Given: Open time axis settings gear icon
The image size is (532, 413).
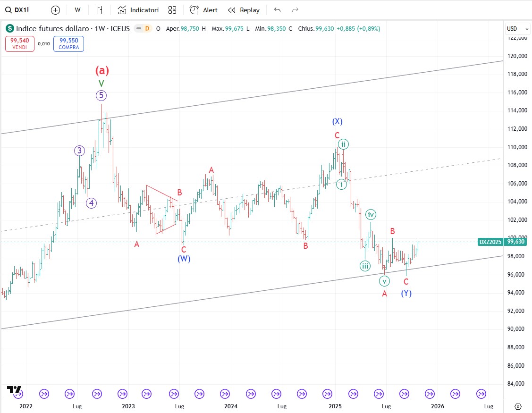Looking at the screenshot, I should pyautogui.click(x=518, y=406).
